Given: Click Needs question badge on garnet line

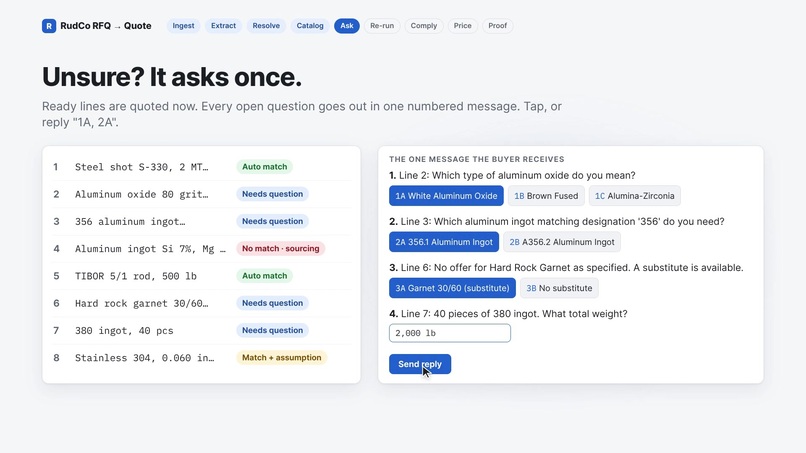Looking at the screenshot, I should (x=272, y=303).
